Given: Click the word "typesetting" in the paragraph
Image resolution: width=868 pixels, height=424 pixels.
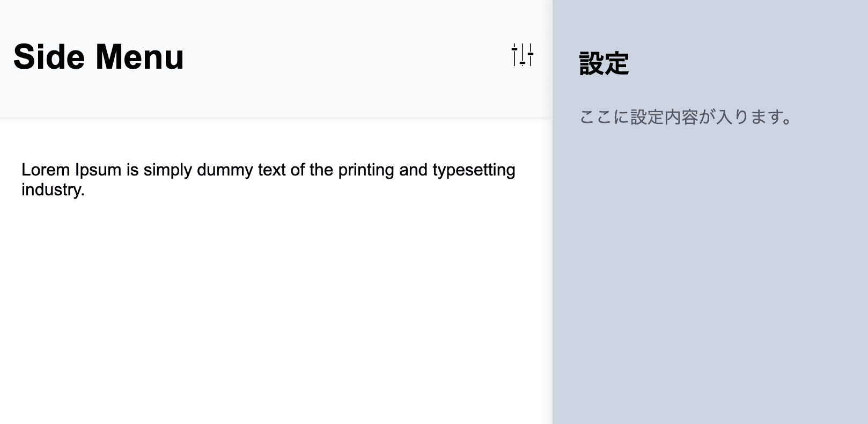Looking at the screenshot, I should point(474,170).
